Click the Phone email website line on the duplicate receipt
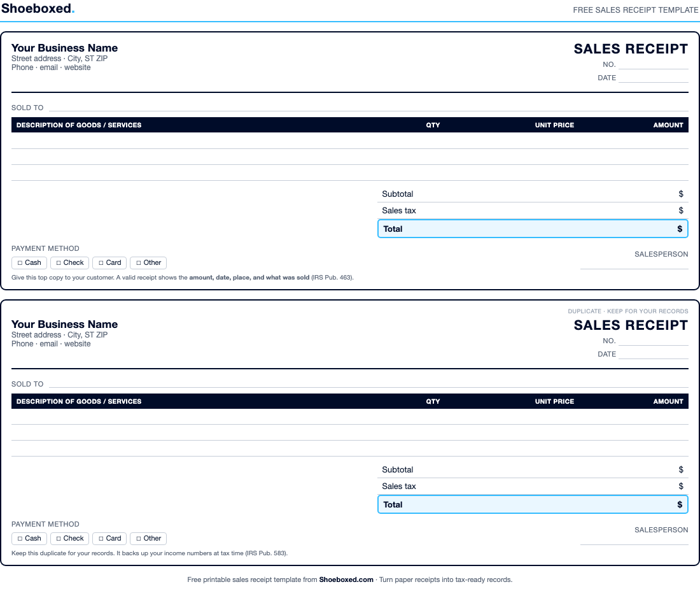Viewport: 700px width, 596px height. coord(51,344)
